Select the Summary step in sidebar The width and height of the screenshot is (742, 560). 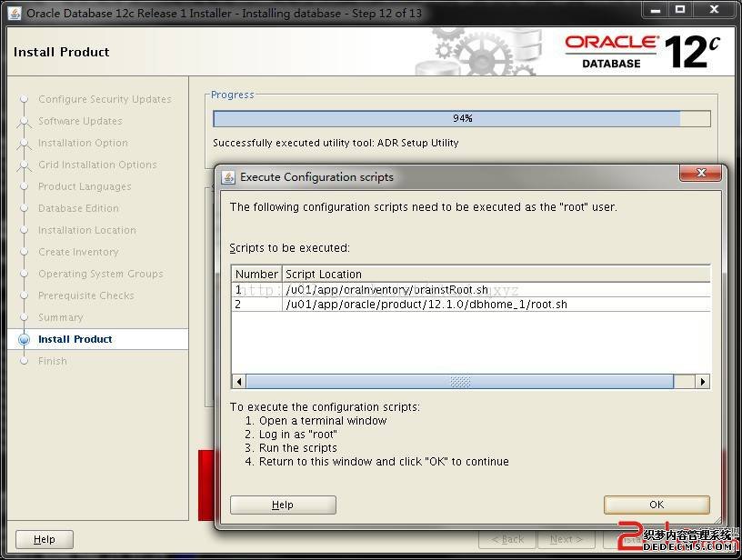pos(60,317)
